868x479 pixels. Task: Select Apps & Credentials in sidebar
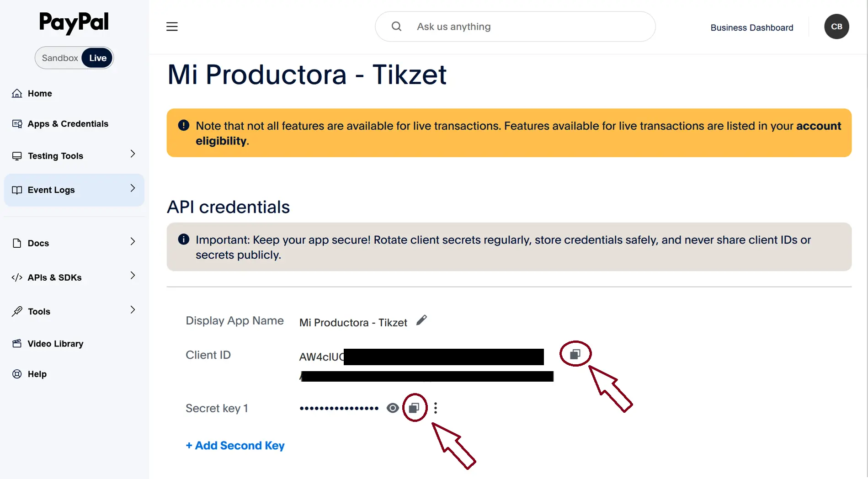click(67, 123)
